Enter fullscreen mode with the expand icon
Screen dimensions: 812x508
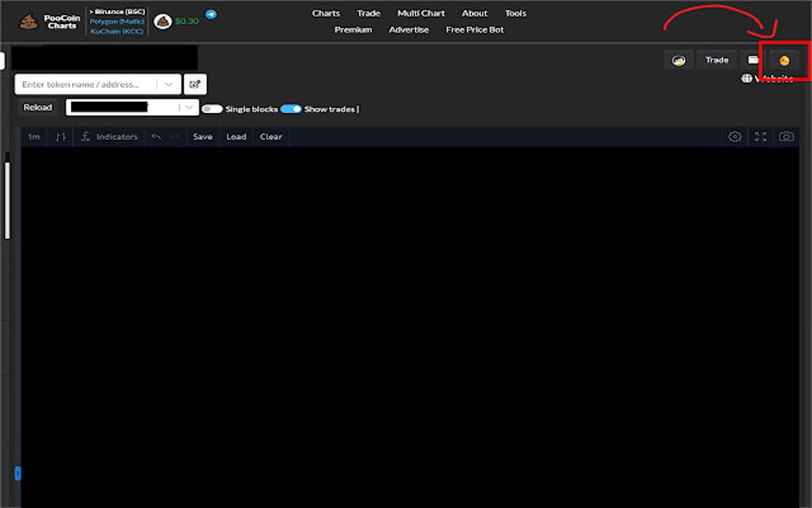(760, 136)
